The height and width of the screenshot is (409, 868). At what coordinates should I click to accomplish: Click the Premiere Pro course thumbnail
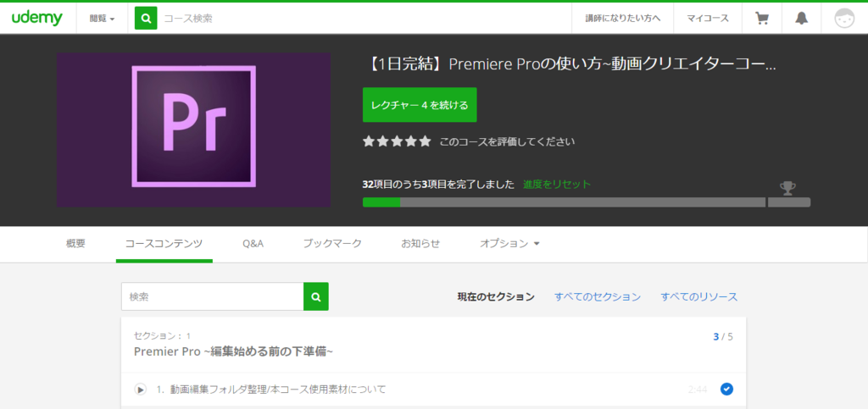(193, 130)
